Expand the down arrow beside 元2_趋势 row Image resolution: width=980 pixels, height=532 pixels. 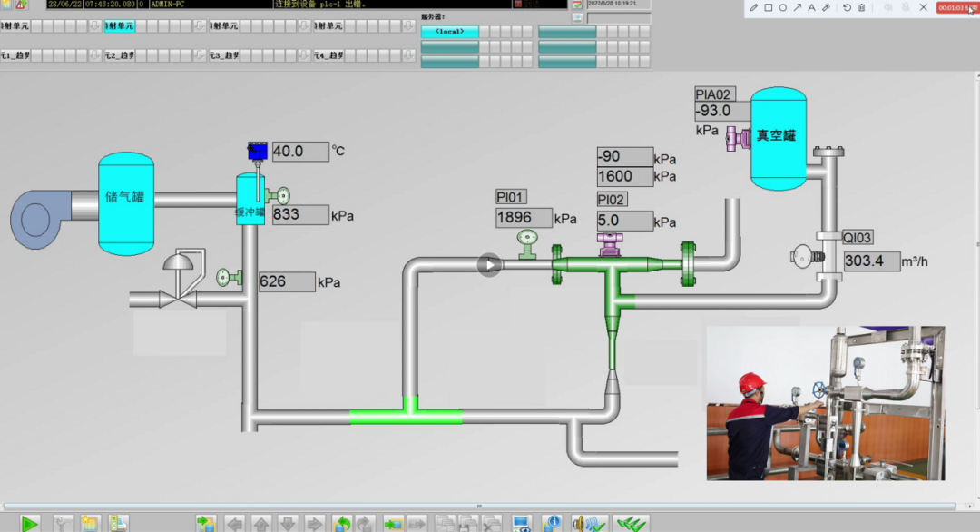tap(200, 56)
